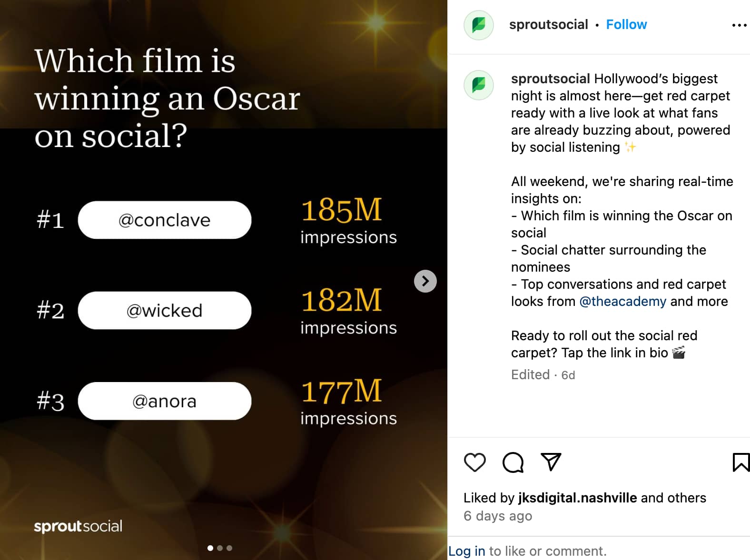Click the '6 days ago' timestamp
Viewport: 750px width, 560px height.
(498, 516)
